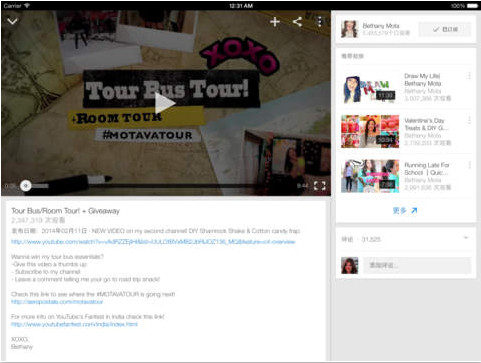
Task: Open Running Late For School video thumbnail
Action: point(370,176)
